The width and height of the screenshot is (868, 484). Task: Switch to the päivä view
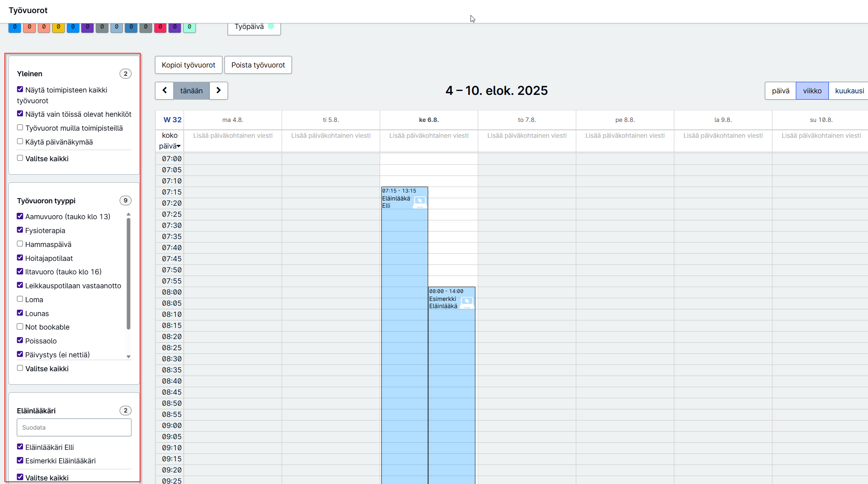(x=781, y=91)
